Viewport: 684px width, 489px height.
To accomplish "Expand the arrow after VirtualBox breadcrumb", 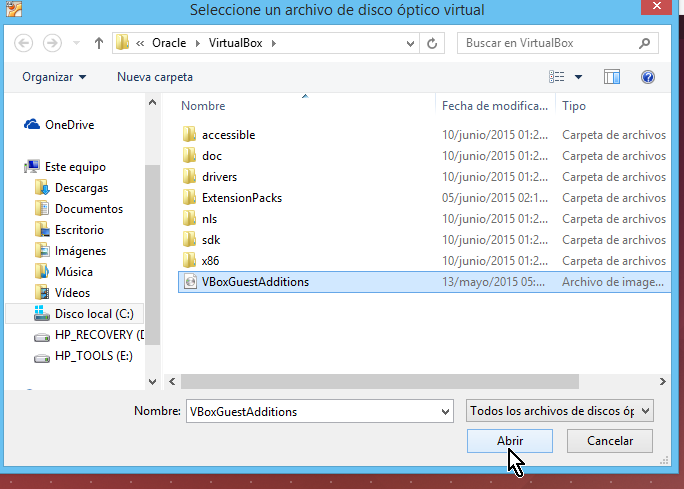I will coord(274,43).
